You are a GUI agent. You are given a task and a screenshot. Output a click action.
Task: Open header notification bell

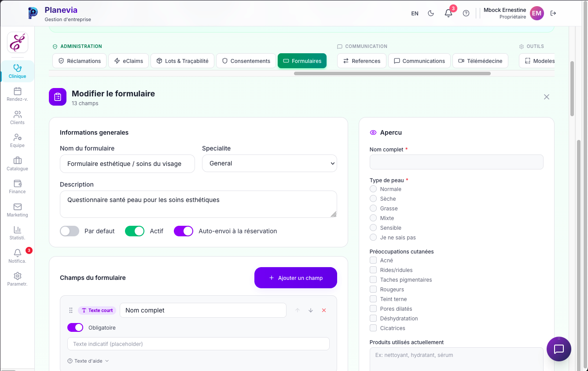point(448,13)
